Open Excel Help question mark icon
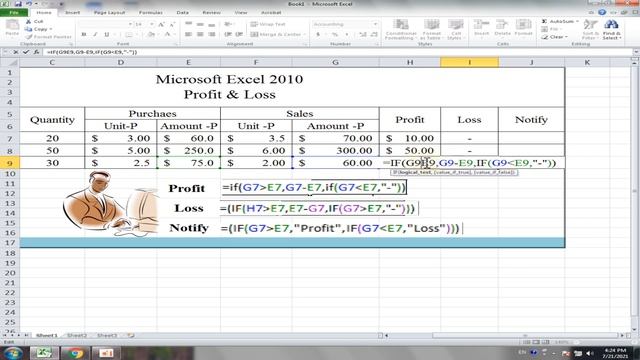This screenshot has height=360, width=640. (x=602, y=12)
